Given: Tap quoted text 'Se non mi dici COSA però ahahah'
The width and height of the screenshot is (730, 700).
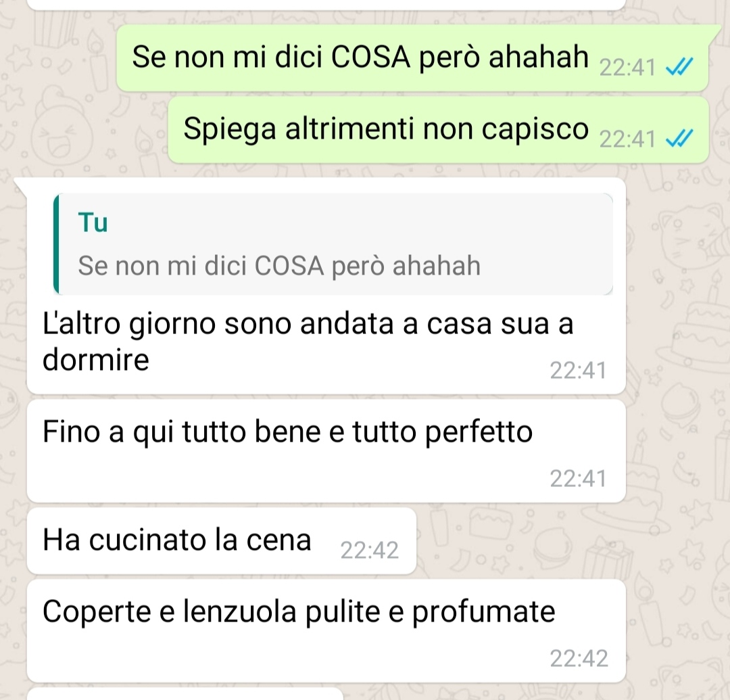Looking at the screenshot, I should tap(279, 266).
